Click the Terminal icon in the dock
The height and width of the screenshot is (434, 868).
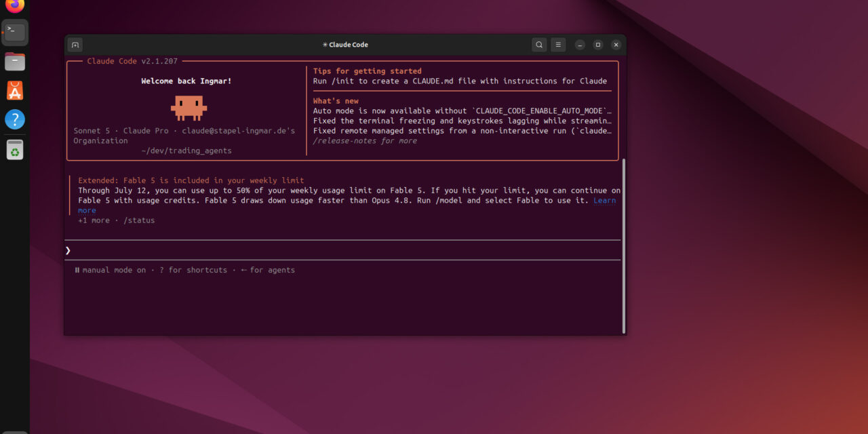pyautogui.click(x=15, y=32)
